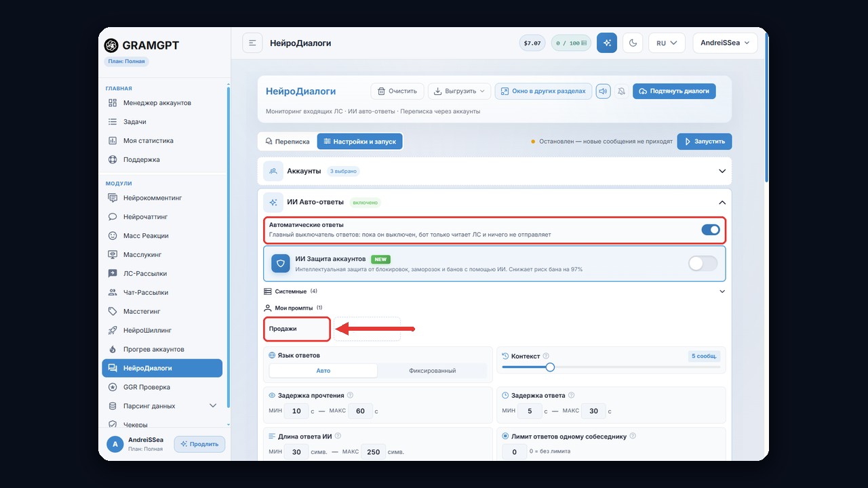This screenshot has width=868, height=488.
Task: Open Менеджер аккаунтов in sidebar
Action: (163, 103)
